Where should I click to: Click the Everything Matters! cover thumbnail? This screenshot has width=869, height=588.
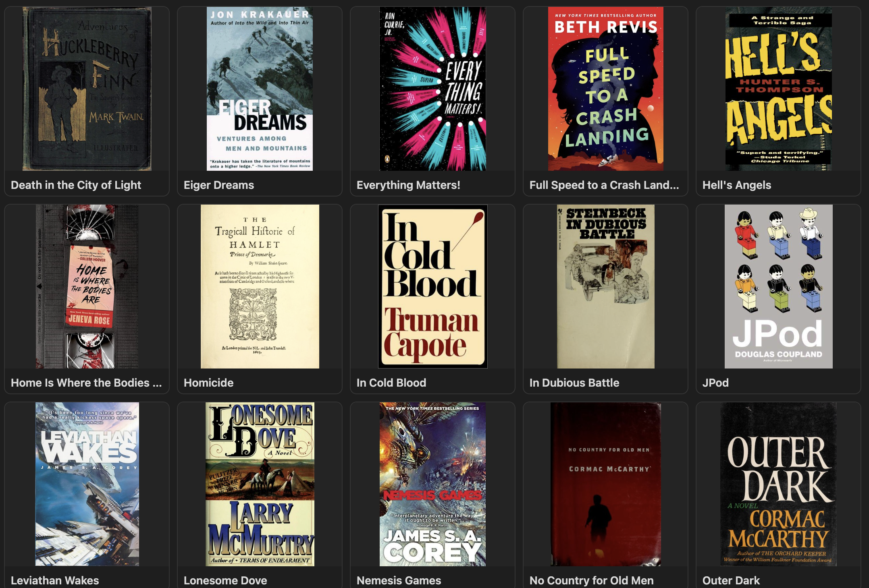[432, 89]
